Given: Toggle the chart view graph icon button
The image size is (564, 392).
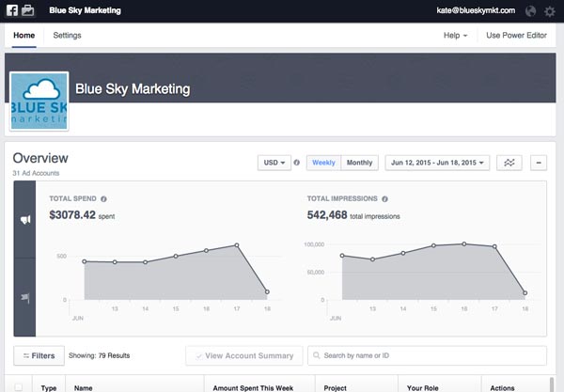Looking at the screenshot, I should (509, 163).
